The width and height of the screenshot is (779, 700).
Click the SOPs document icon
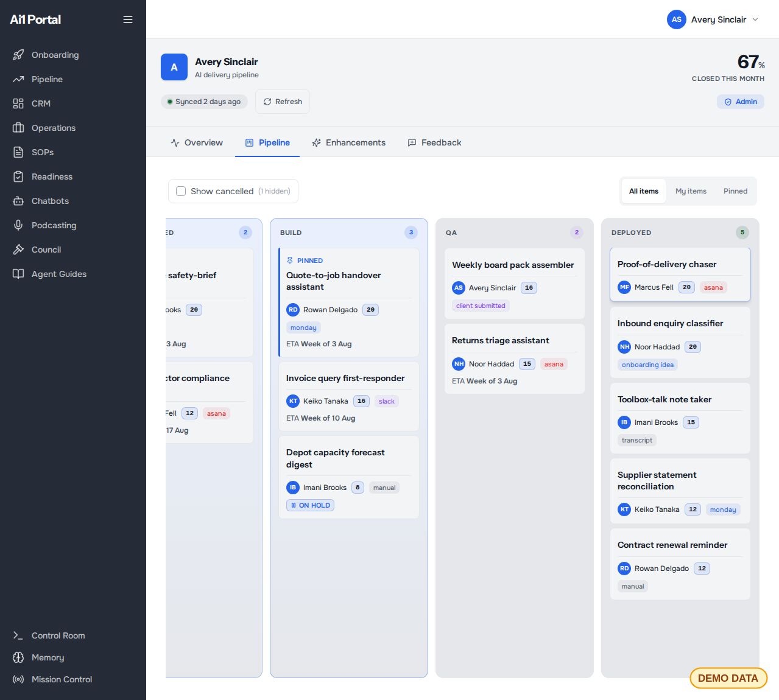click(18, 152)
